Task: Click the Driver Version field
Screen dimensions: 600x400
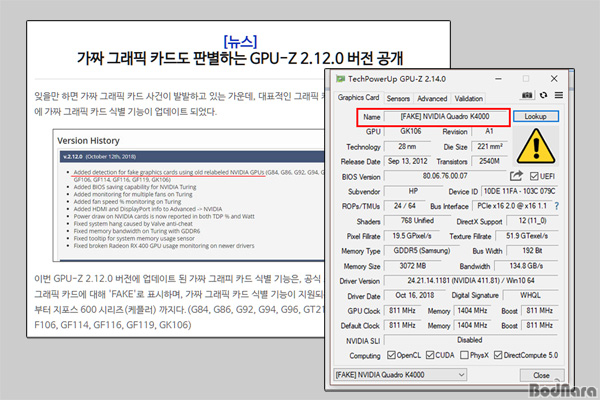Action: [x=471, y=281]
